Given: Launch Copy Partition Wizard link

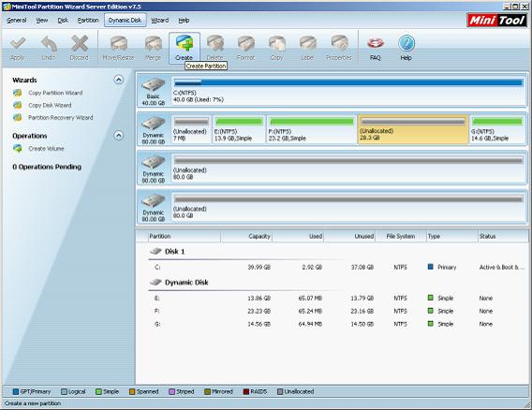Looking at the screenshot, I should tap(55, 93).
